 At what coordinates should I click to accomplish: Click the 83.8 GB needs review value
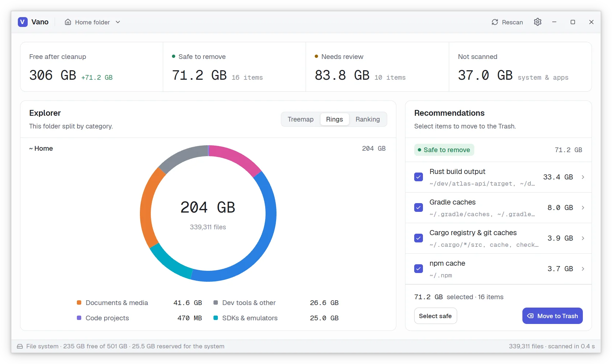[342, 75]
